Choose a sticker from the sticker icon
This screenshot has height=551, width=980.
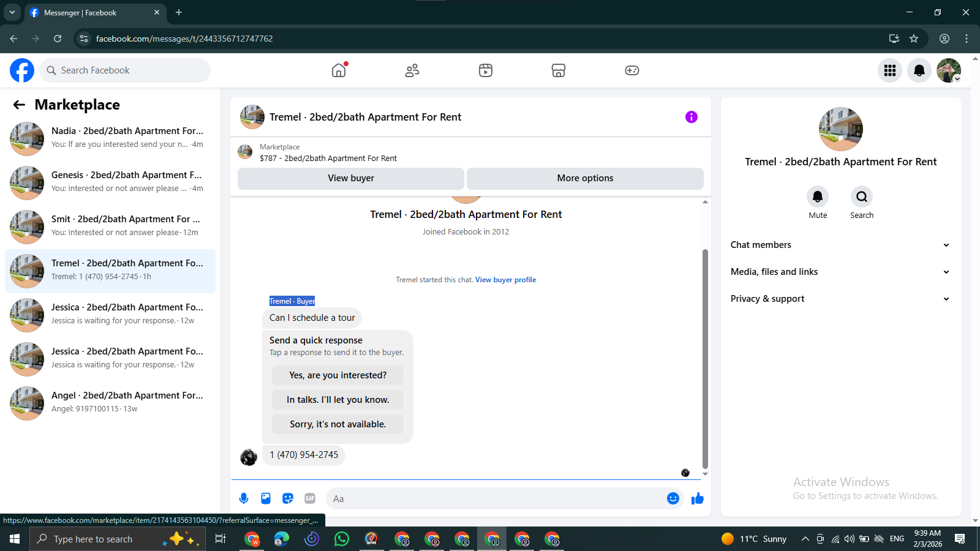click(x=288, y=498)
